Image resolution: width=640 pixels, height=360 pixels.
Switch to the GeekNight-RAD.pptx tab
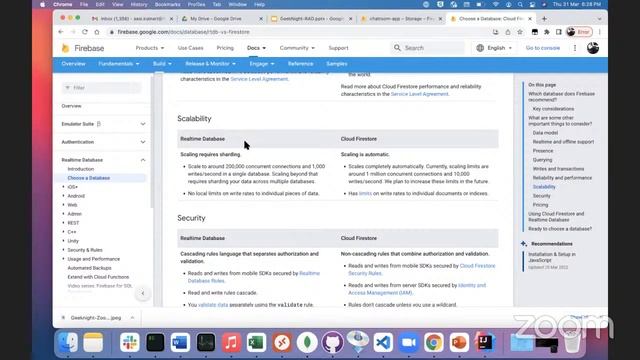(311, 19)
